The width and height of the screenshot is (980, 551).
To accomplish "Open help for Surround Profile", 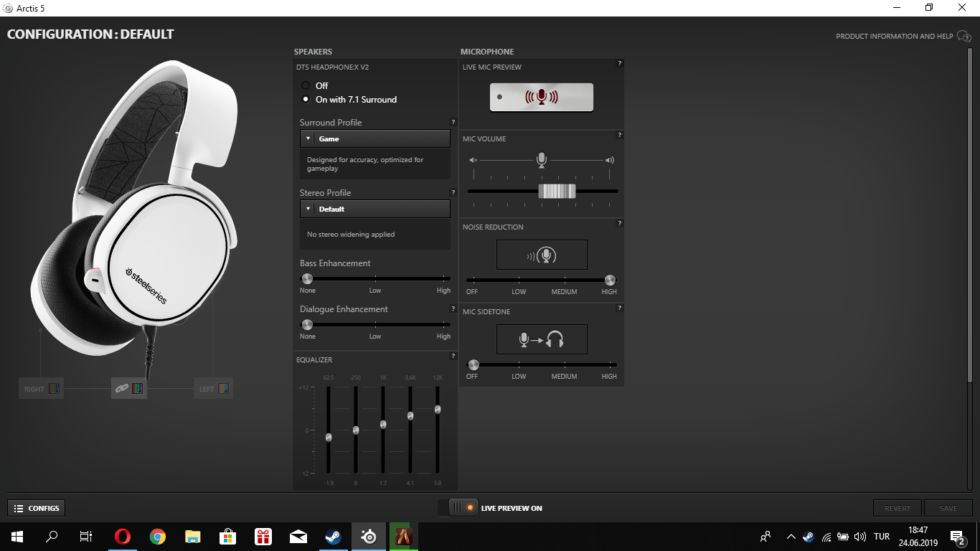I will (x=453, y=122).
